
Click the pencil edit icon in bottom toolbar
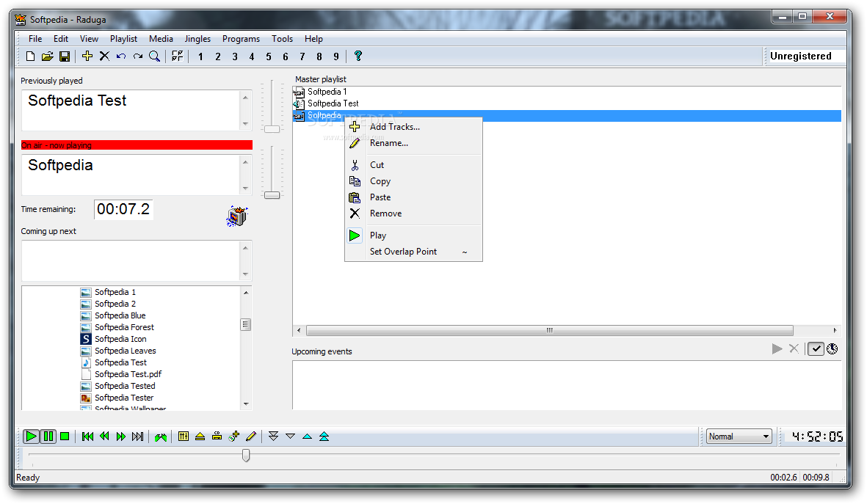click(251, 437)
